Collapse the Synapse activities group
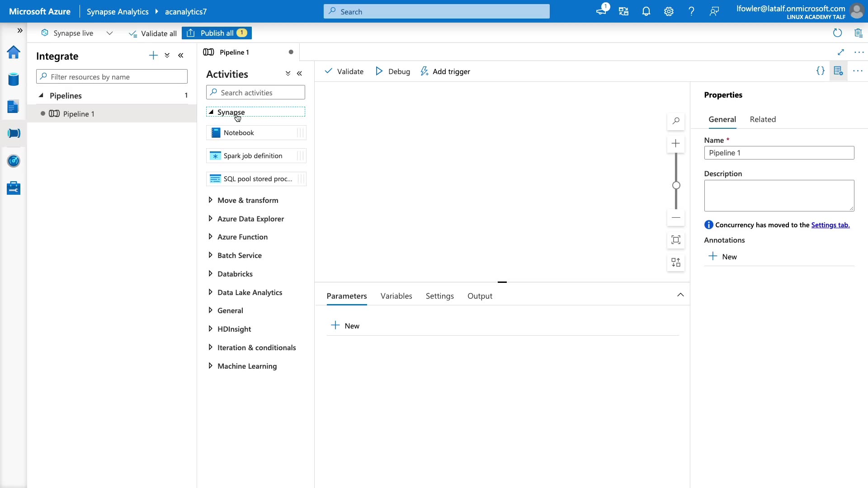This screenshot has width=868, height=488. coord(211,112)
